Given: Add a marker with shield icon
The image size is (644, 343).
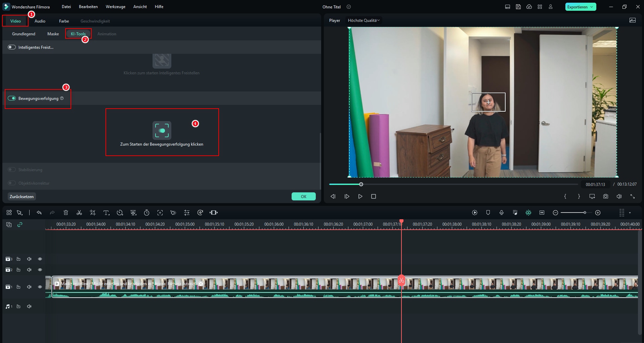Looking at the screenshot, I should pos(488,213).
